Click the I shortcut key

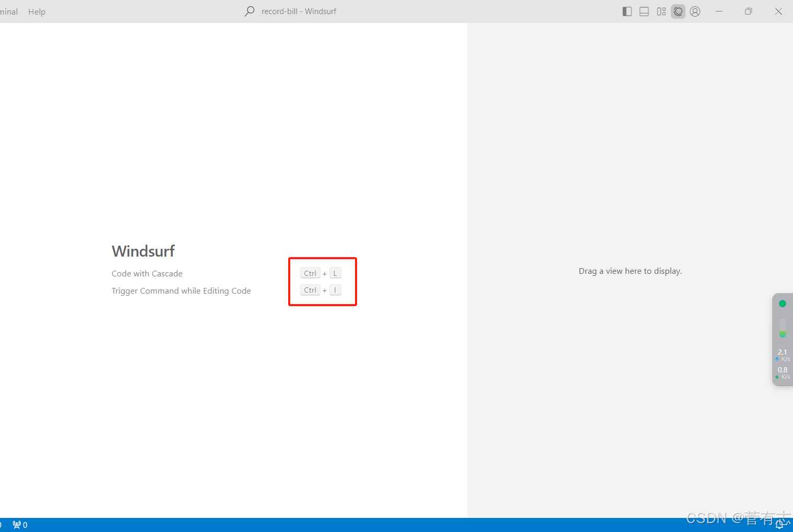(x=335, y=290)
